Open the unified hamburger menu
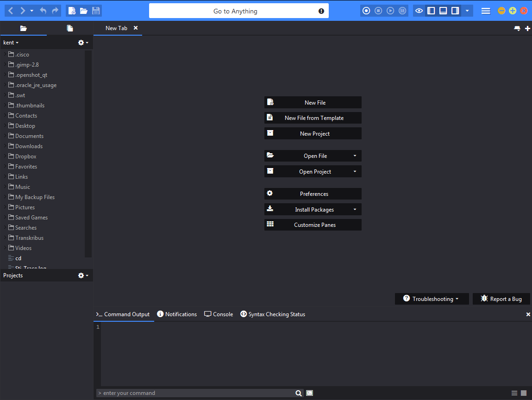Image resolution: width=532 pixels, height=400 pixels. coord(485,10)
